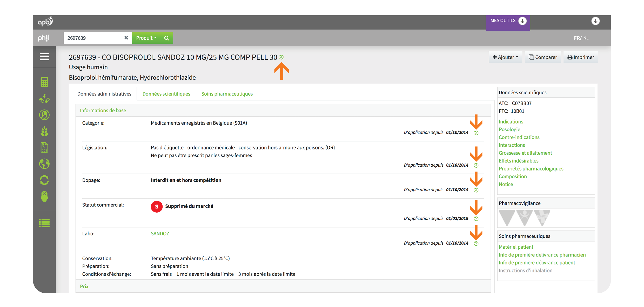Open the Composition link
644x307 pixels.
tap(513, 177)
